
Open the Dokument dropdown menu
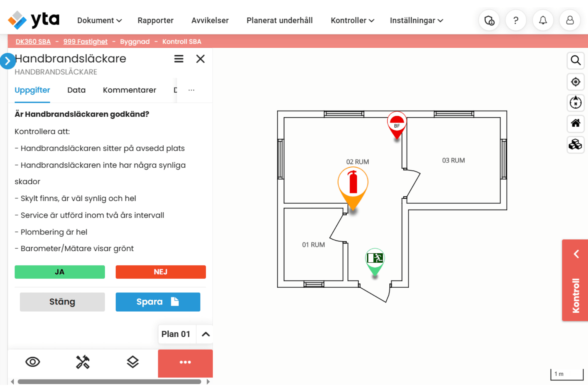(99, 21)
